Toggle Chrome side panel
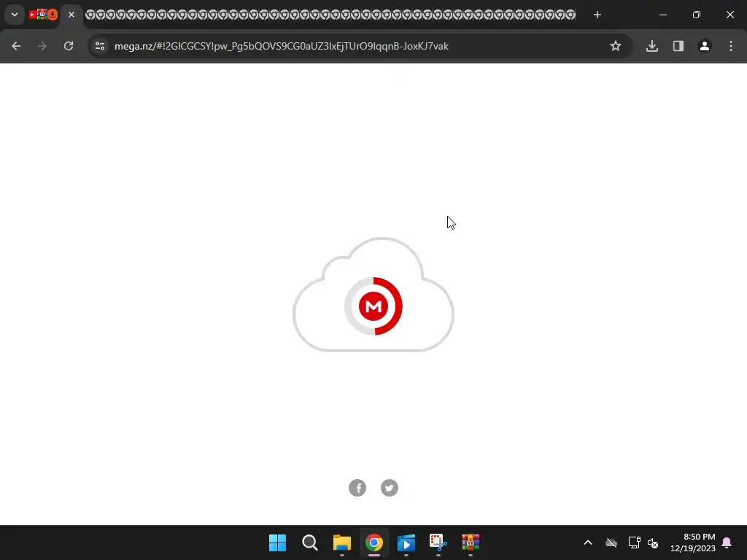The height and width of the screenshot is (560, 747). (678, 46)
